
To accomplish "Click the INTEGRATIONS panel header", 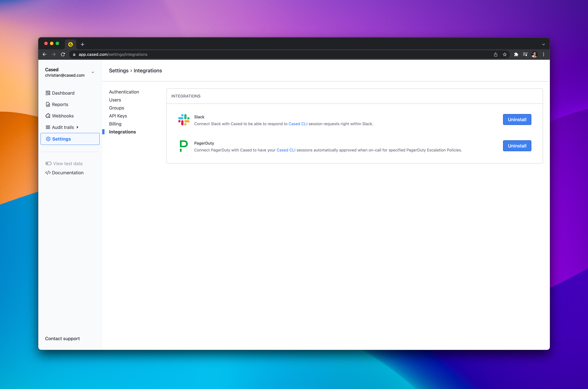I will (186, 96).
